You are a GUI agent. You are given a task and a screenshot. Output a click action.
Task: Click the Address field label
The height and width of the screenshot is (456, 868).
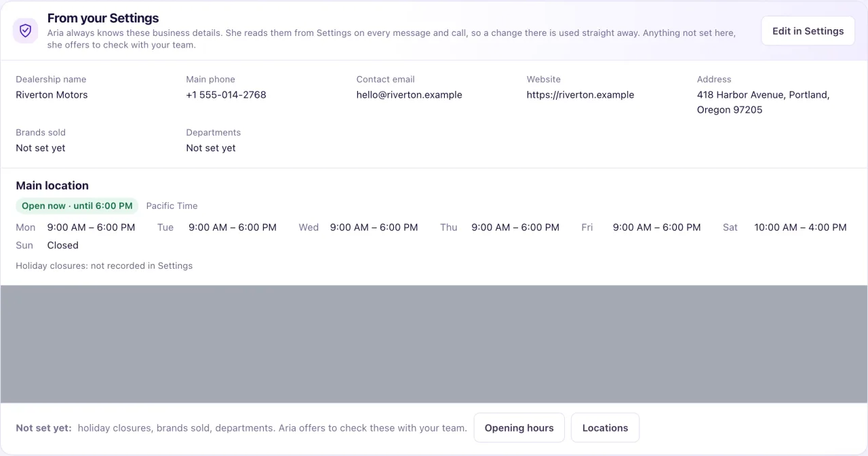[x=714, y=79]
